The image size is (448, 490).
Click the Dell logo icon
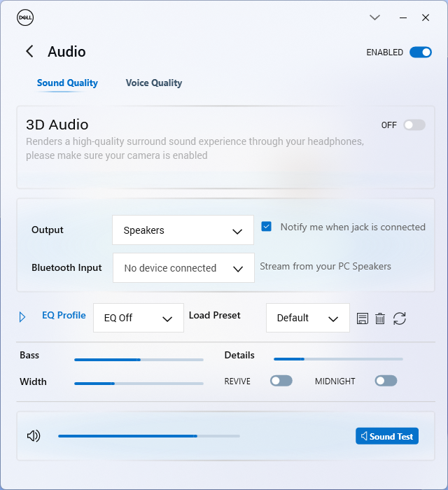pos(25,17)
